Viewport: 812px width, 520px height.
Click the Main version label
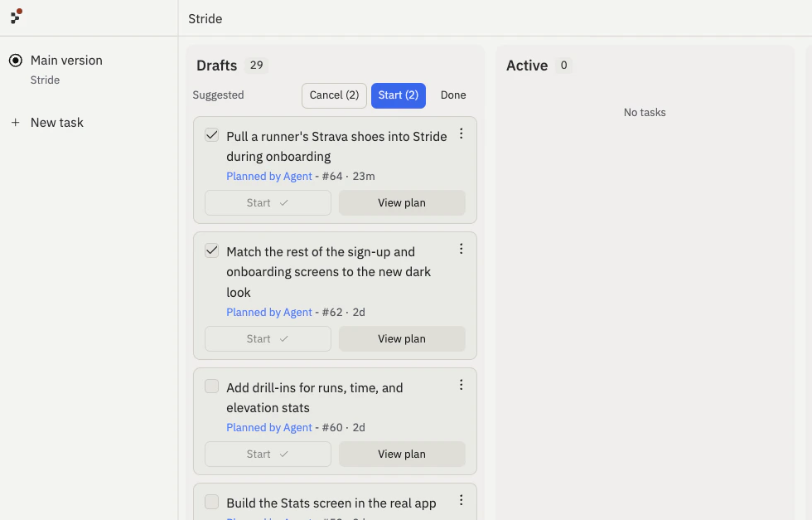tap(66, 61)
